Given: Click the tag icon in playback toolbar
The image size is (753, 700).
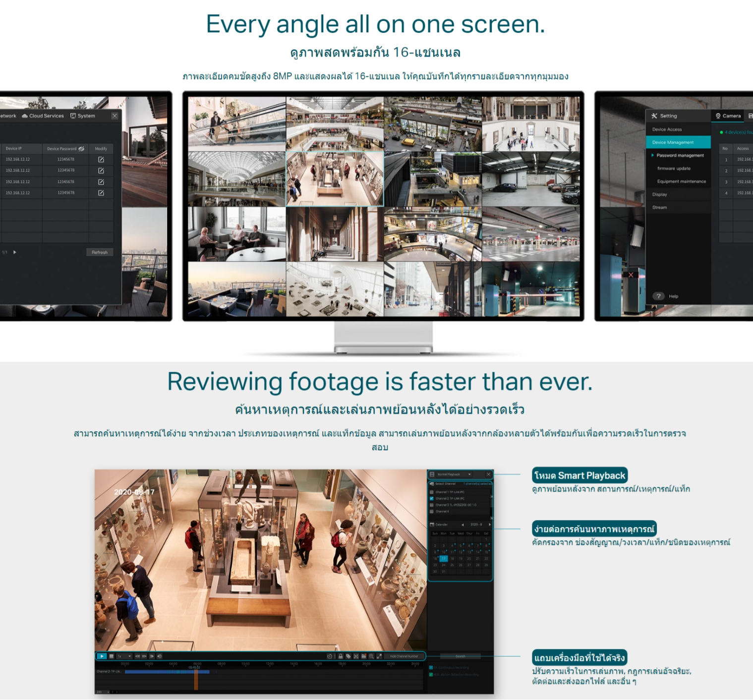Looking at the screenshot, I should 348,656.
